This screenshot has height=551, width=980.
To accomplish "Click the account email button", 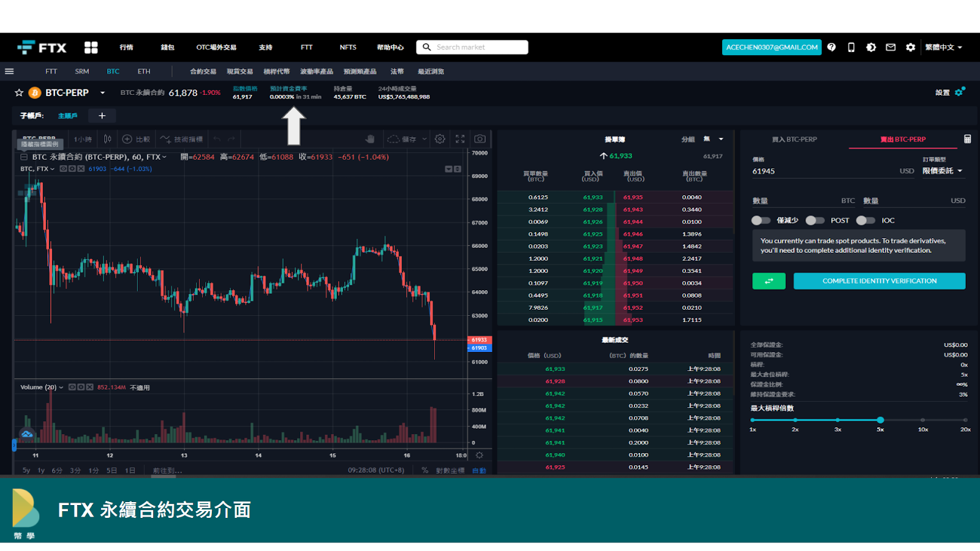I will [x=772, y=47].
